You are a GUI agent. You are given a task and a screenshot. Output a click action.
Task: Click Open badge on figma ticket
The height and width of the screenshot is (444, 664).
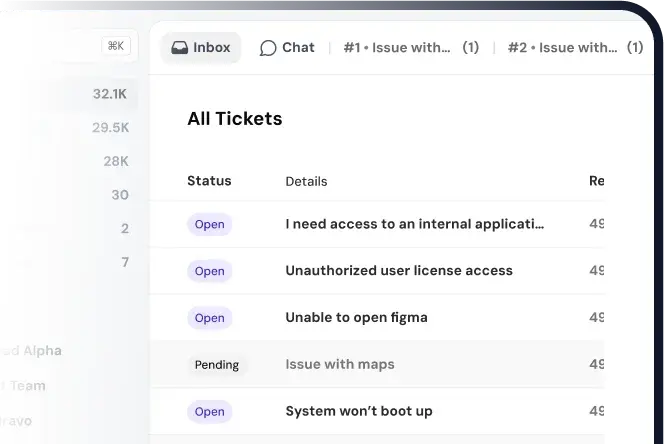coord(210,318)
